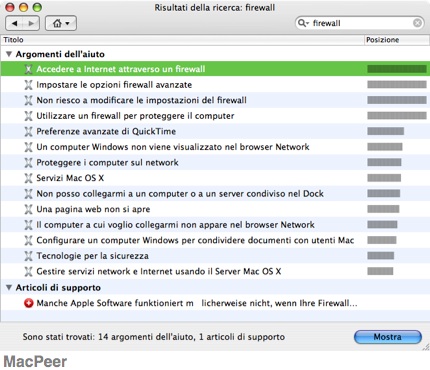Viewport: 430px width, 370px height.
Task: Select 'Impostare le opzioni firewall avanzate'
Action: (114, 85)
